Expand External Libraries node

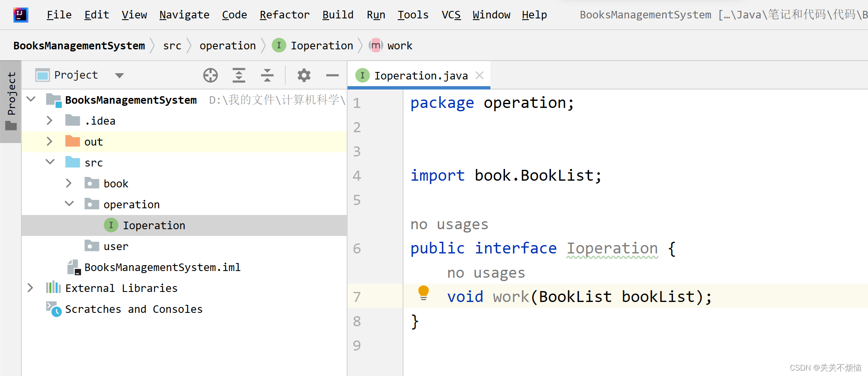click(30, 288)
